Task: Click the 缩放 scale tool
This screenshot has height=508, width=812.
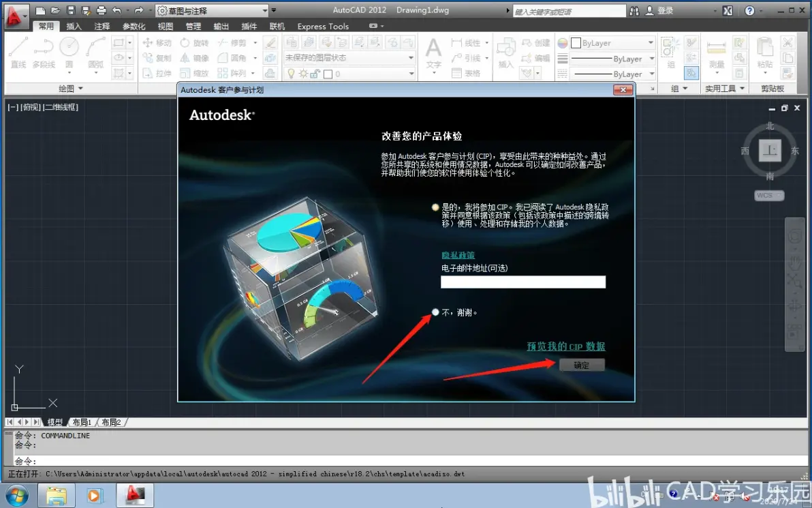Action: (195, 73)
